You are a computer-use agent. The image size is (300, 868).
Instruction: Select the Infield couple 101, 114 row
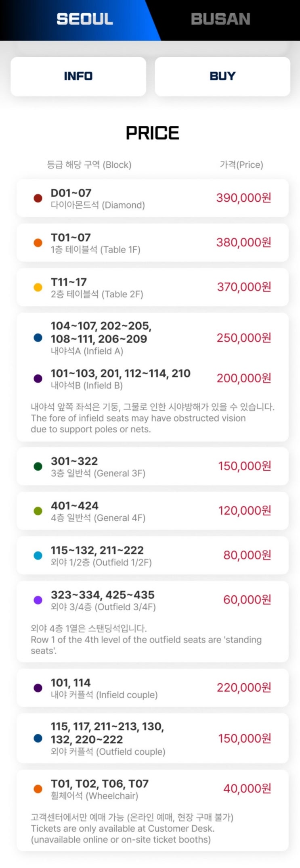153,688
